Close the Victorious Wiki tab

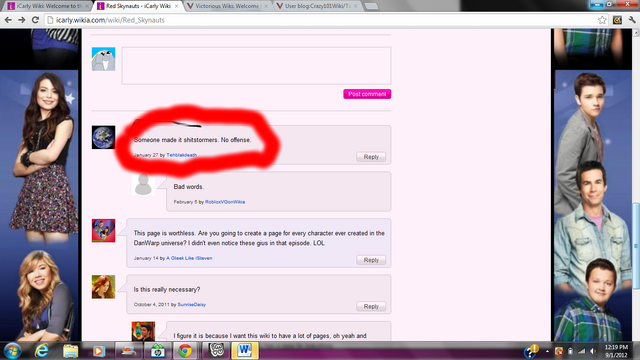266,6
